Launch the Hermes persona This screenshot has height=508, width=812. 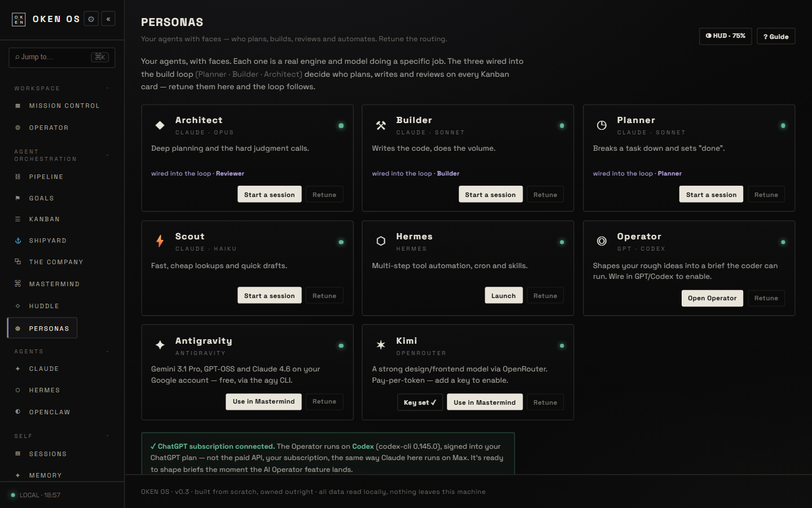coord(504,295)
